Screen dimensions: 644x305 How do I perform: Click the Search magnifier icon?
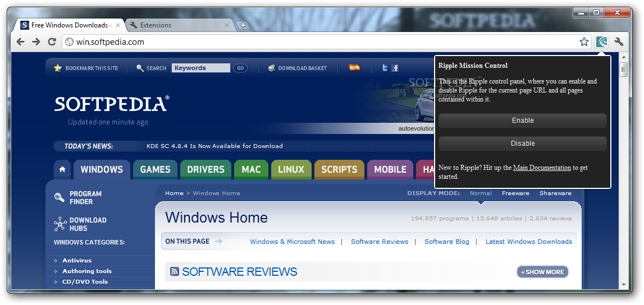pos(140,68)
